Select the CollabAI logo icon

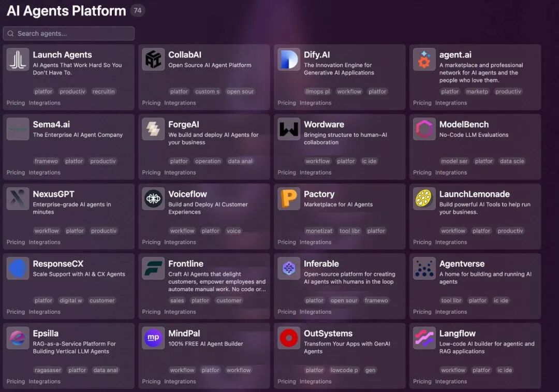coord(153,59)
